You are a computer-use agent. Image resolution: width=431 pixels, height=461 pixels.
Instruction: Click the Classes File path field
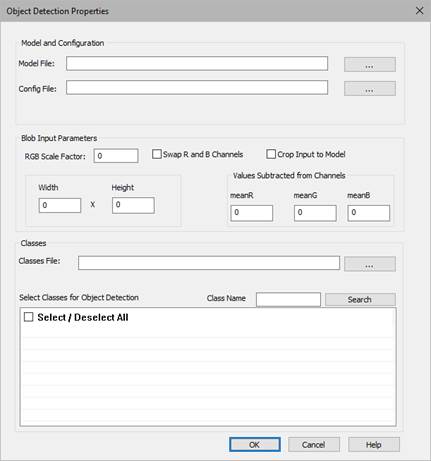209,263
